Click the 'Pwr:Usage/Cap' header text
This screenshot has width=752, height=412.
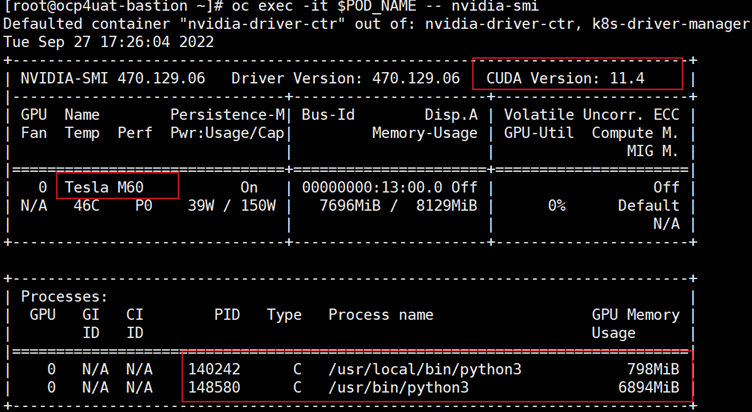(x=227, y=133)
